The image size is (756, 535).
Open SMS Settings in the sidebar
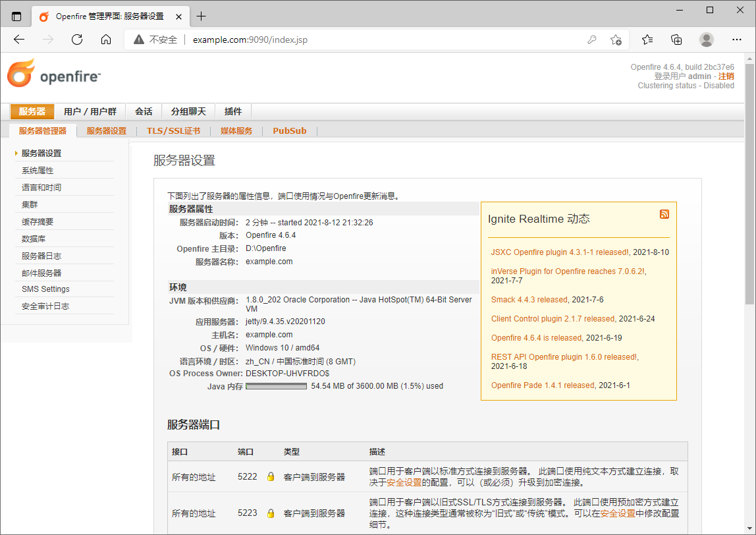point(46,289)
